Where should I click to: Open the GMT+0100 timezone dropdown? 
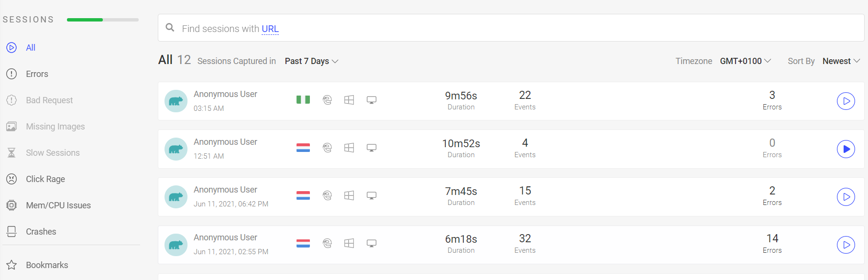[745, 61]
